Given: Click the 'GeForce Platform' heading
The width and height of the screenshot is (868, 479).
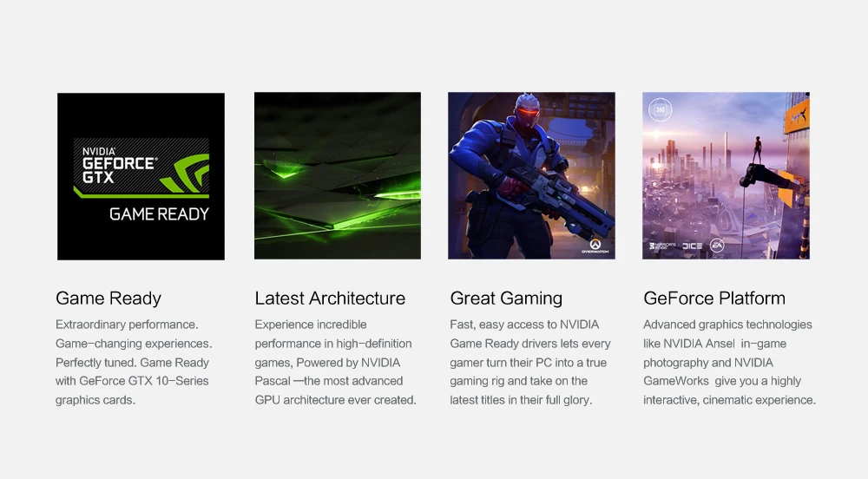Looking at the screenshot, I should point(714,299).
